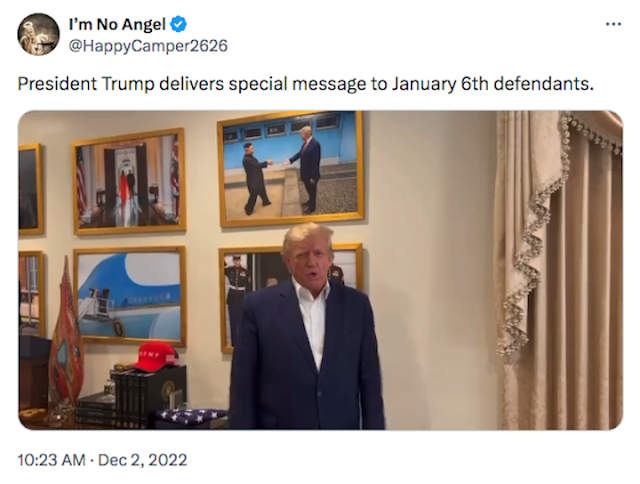This screenshot has width=640, height=484.
Task: Open the three-dot more options menu
Action: tap(613, 24)
